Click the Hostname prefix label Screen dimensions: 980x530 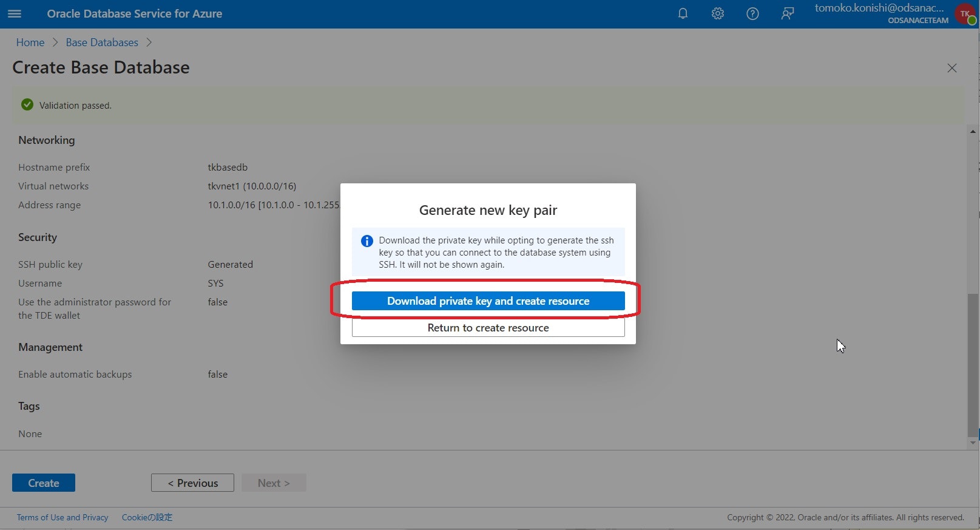54,167
